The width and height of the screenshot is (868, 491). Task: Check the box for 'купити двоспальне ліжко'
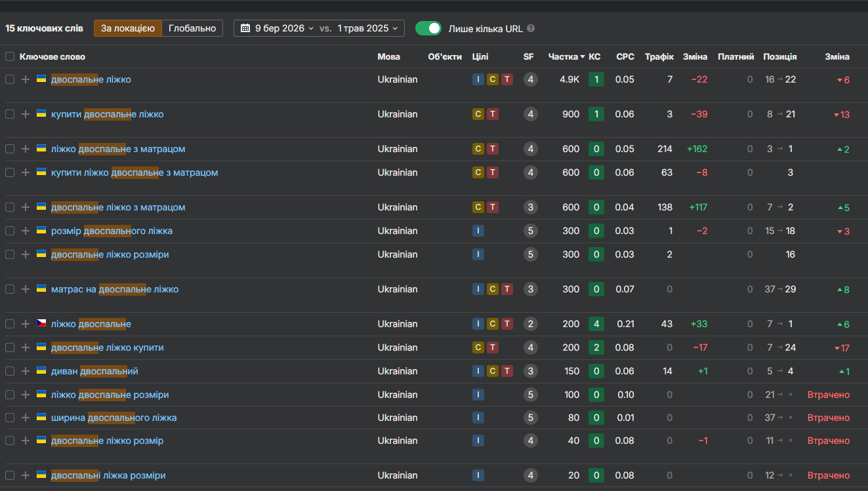click(10, 114)
